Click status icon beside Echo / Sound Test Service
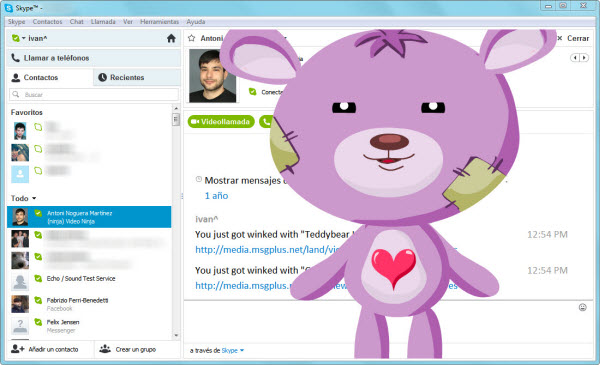600x365 pixels. point(38,279)
